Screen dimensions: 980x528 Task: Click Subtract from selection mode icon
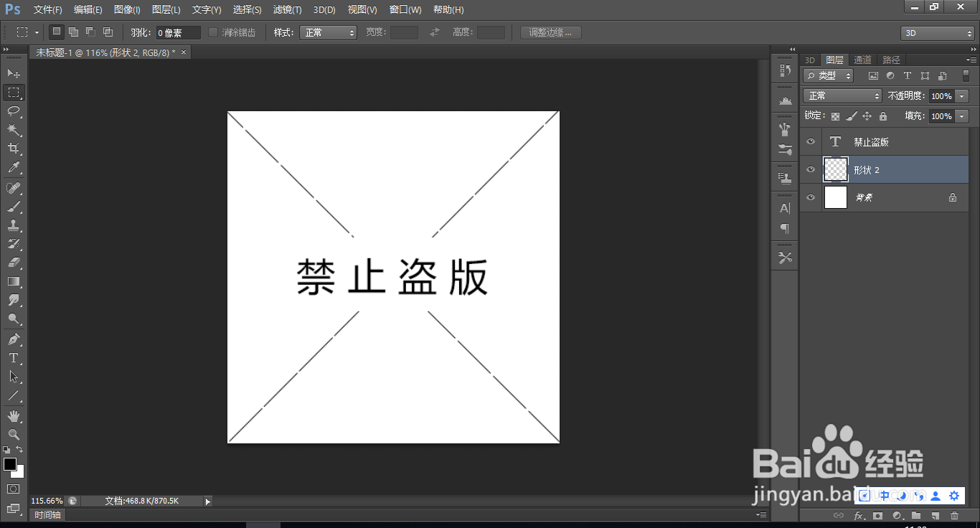pyautogui.click(x=90, y=32)
